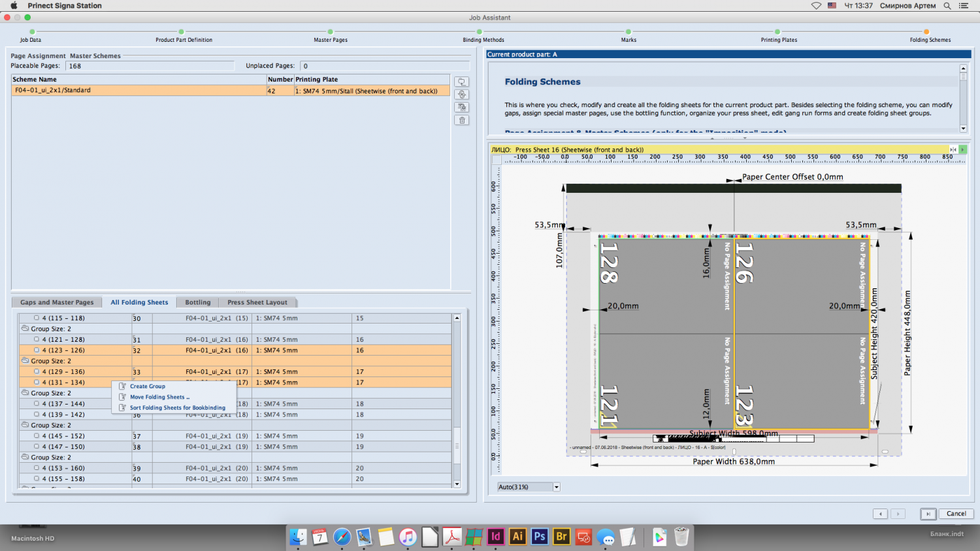Collapse the Group Size: 2 above sheet 145 - 152

[x=25, y=425]
